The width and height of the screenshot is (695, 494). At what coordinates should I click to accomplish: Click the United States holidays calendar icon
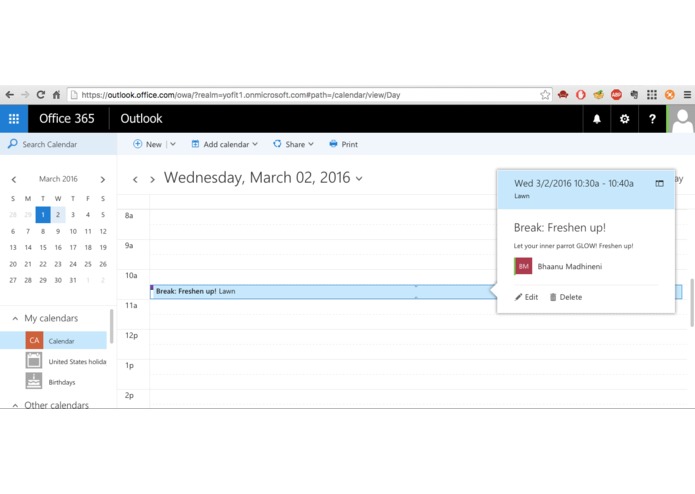[34, 361]
